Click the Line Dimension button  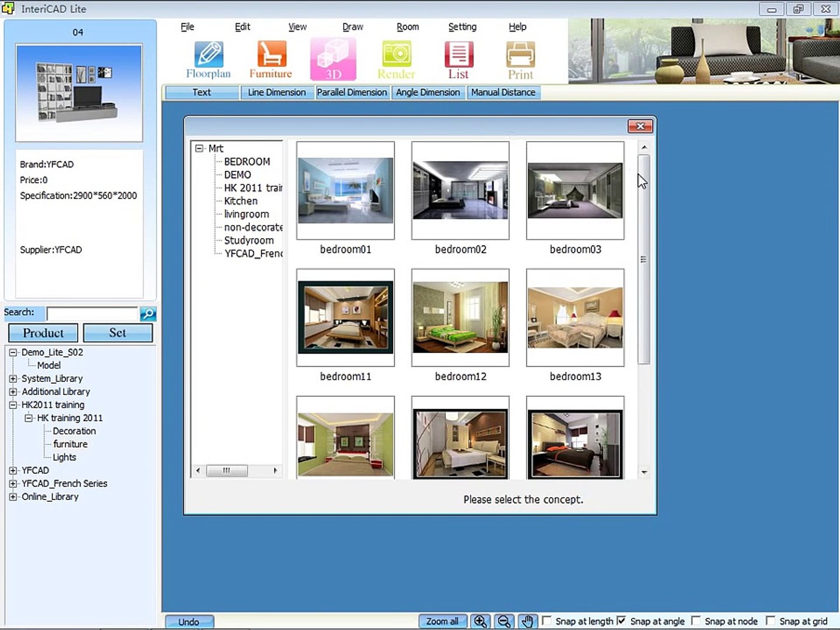276,92
